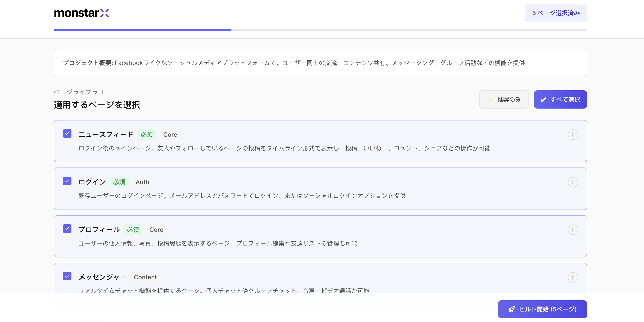Open info details for プロフィール page
644x322 pixels.
click(x=573, y=229)
